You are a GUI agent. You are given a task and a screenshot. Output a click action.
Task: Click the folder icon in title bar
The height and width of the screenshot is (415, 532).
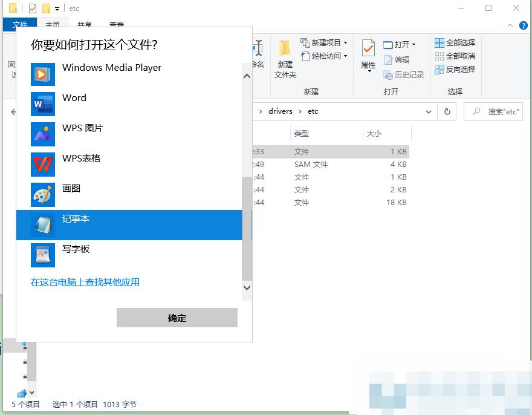[x=13, y=8]
